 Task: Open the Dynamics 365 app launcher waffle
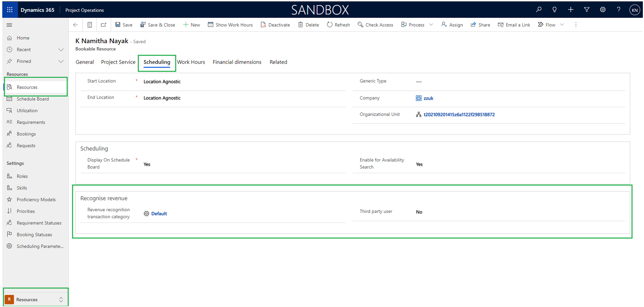[10, 10]
